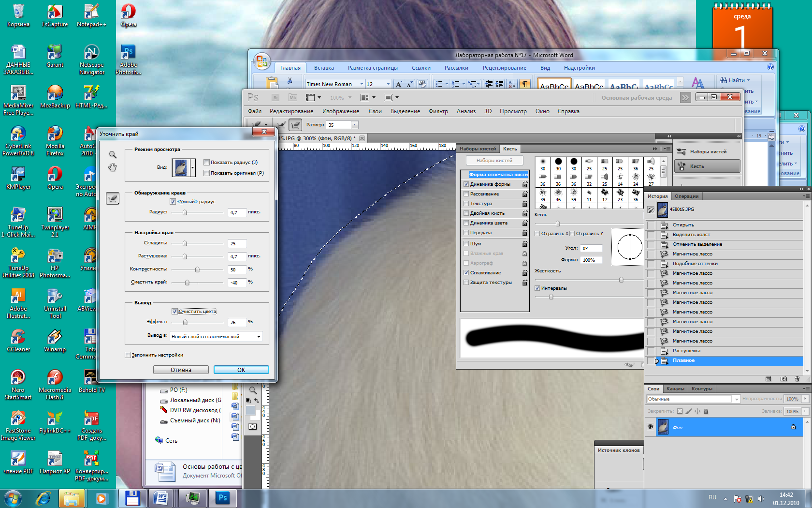Lock the Рассеивание brush setting
Screen dimensions: 812x508
click(525, 194)
